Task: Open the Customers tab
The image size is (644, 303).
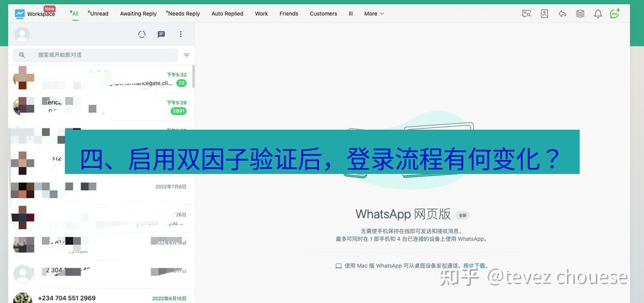Action: [x=323, y=13]
